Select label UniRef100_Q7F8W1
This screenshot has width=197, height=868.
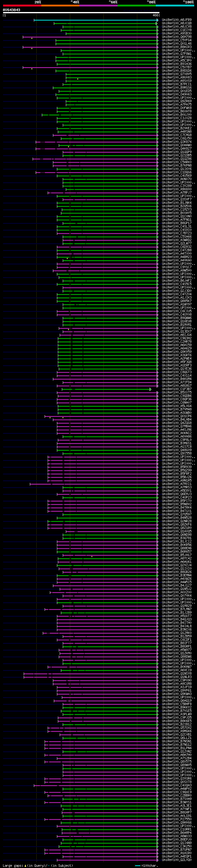[x=177, y=54]
